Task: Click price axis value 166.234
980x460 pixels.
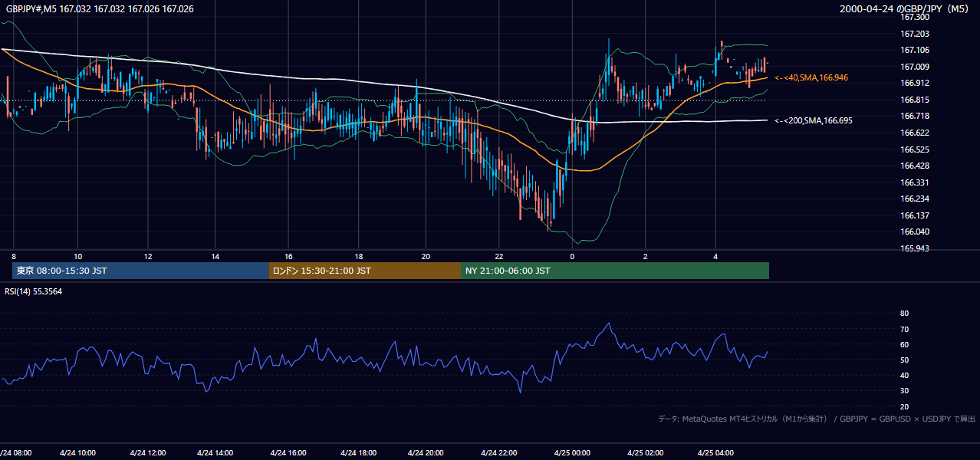Action: coord(914,199)
